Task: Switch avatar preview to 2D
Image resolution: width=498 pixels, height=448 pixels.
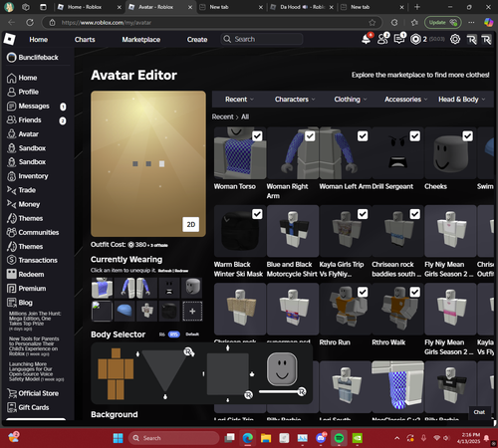Action: (x=191, y=224)
